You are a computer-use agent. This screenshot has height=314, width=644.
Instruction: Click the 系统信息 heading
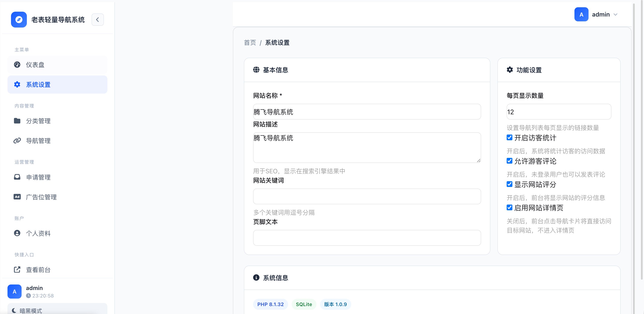[x=276, y=278]
